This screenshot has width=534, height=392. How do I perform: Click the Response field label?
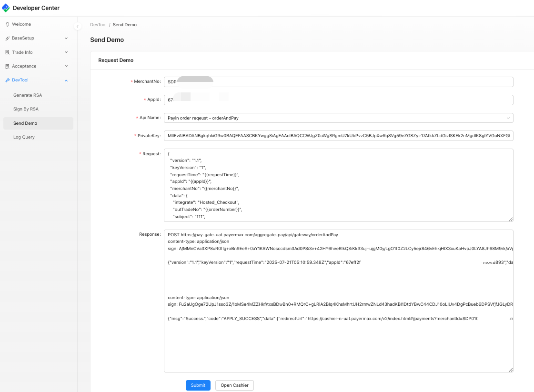(150, 234)
